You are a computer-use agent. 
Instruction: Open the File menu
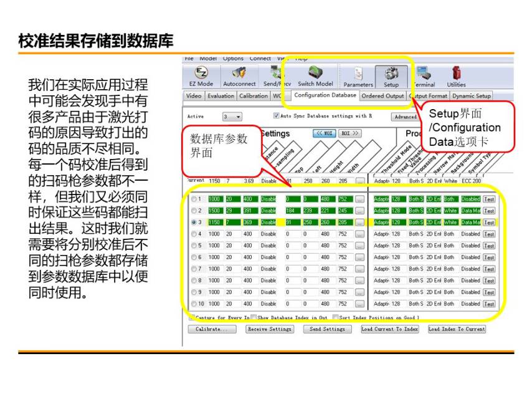pyautogui.click(x=189, y=59)
